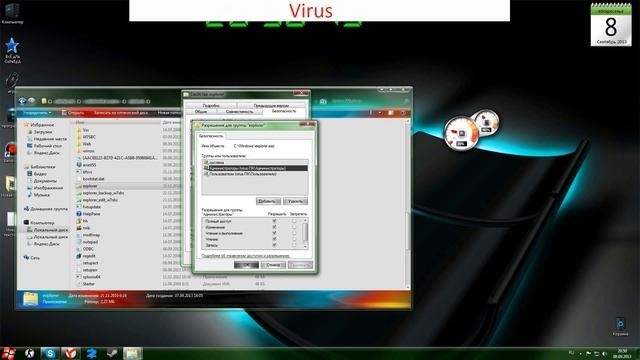Open link Подробнее об управлении доступом

(245, 256)
